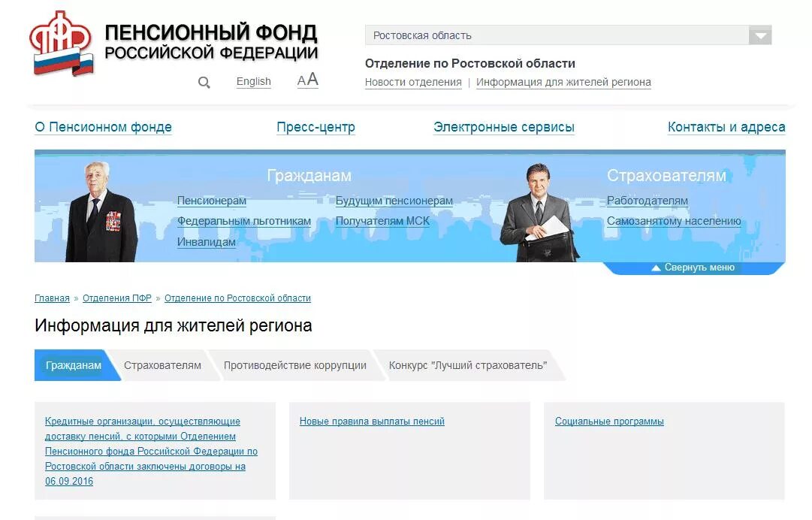
Task: Click the Pension Fund logo emblem
Action: click(61, 44)
